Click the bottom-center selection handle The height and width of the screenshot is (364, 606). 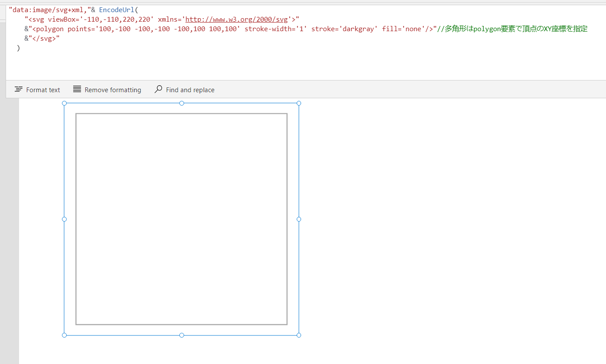point(181,335)
